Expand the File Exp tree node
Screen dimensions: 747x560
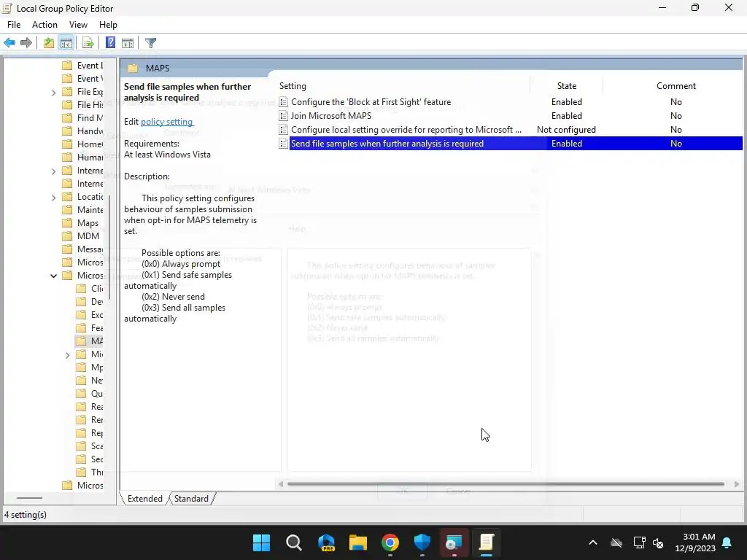[x=54, y=92]
